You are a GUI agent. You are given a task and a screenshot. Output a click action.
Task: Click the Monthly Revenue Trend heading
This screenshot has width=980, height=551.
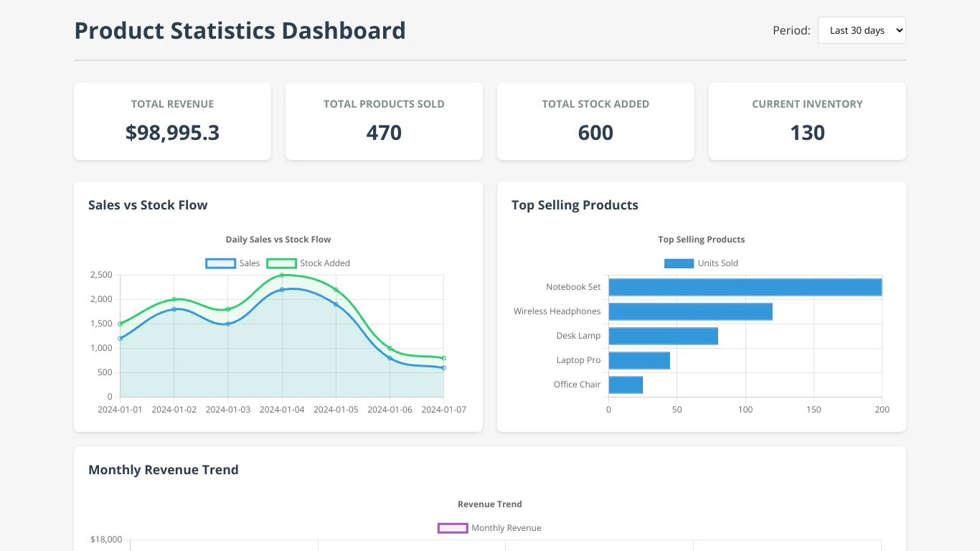click(164, 470)
